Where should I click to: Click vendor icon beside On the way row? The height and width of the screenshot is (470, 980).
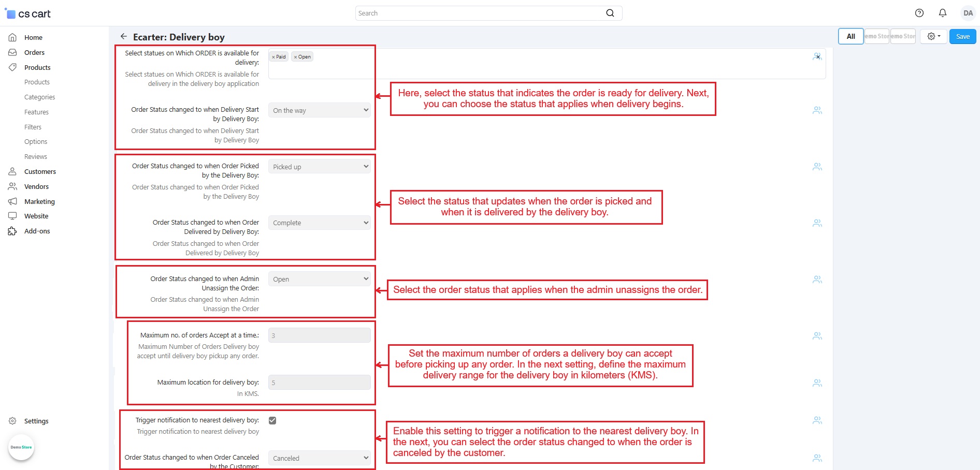(817, 110)
